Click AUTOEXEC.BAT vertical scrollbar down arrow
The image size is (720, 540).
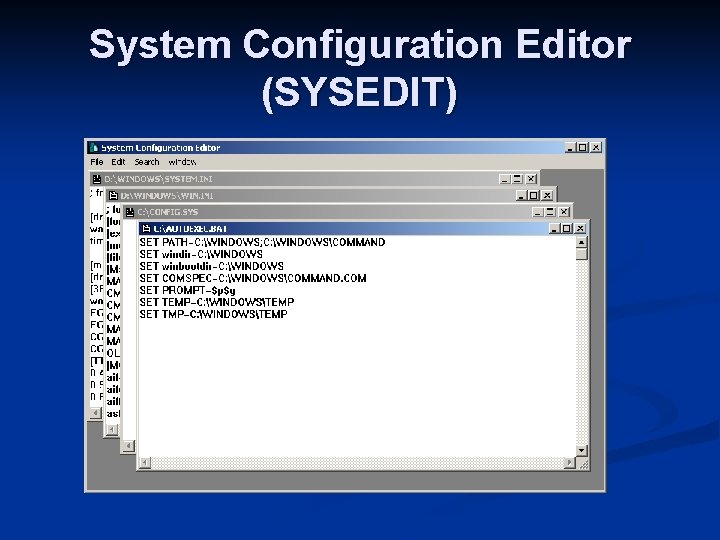point(581,451)
